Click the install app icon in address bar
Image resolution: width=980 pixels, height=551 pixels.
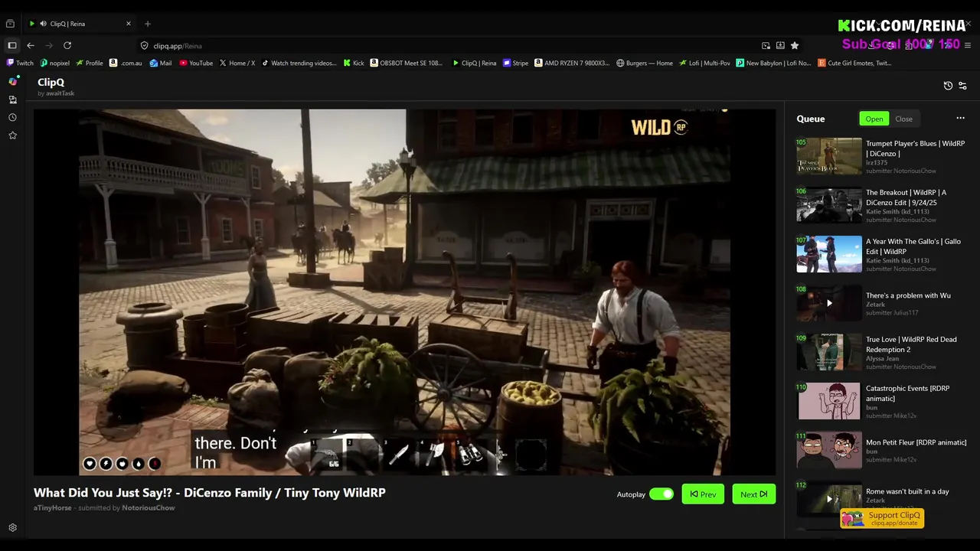780,46
